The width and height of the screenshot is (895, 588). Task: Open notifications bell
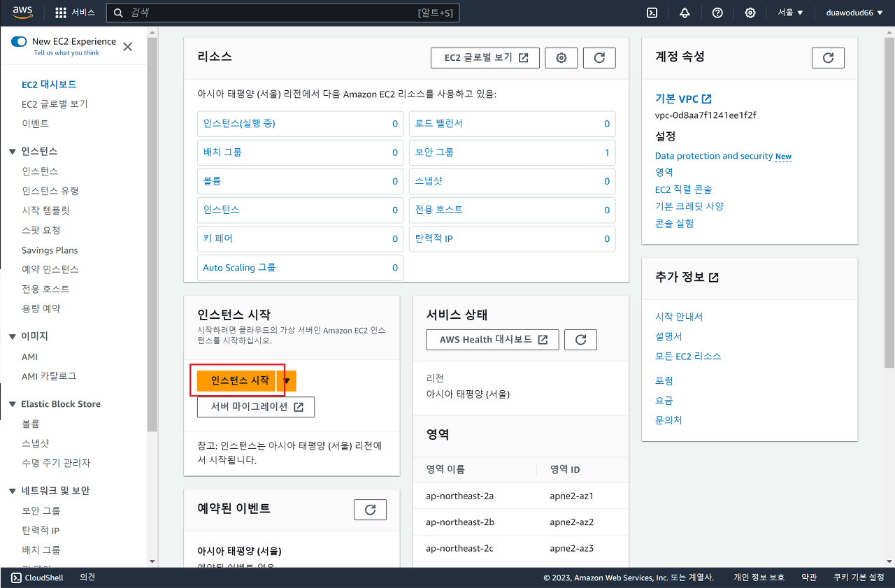tap(685, 13)
